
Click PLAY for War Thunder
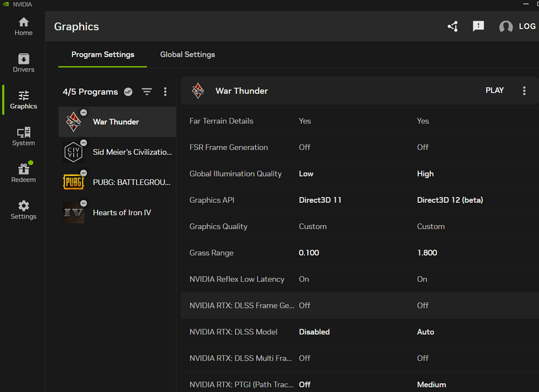coord(495,91)
